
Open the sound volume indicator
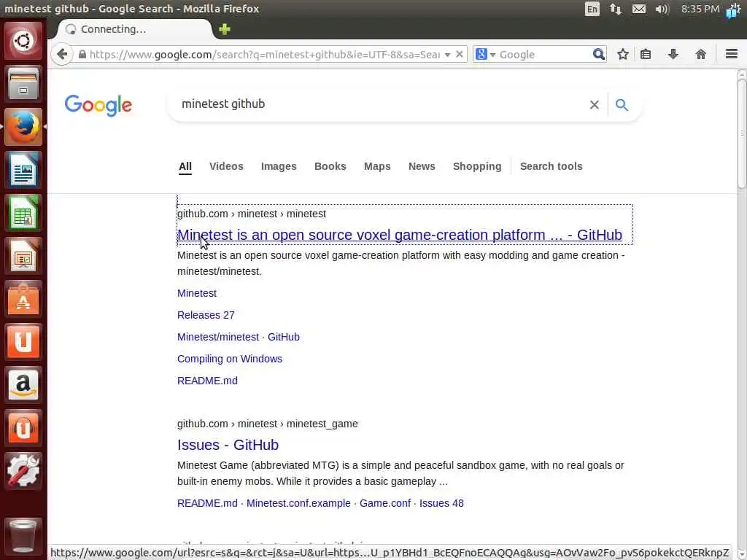[x=662, y=9]
